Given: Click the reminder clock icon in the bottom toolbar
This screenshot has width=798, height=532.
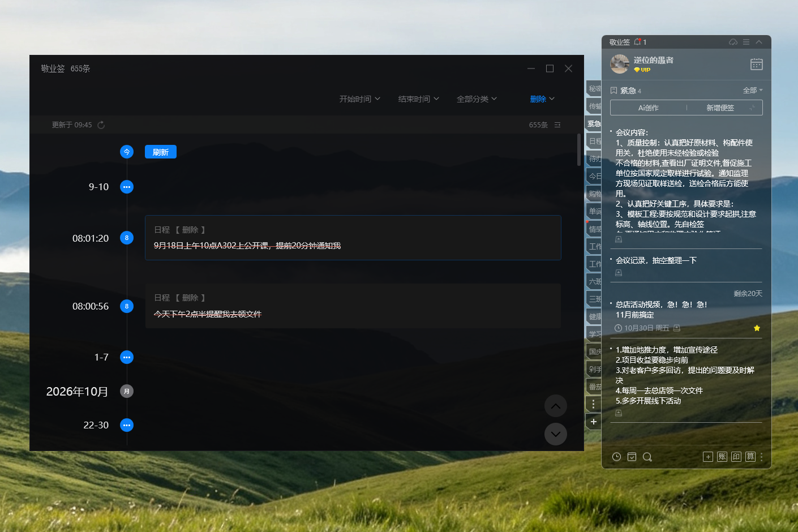Looking at the screenshot, I should pyautogui.click(x=617, y=457).
